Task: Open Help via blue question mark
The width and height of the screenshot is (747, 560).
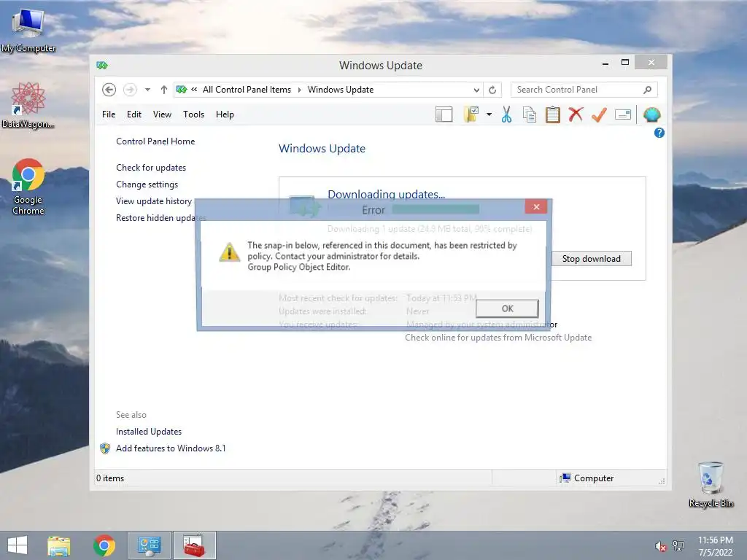Action: point(659,133)
